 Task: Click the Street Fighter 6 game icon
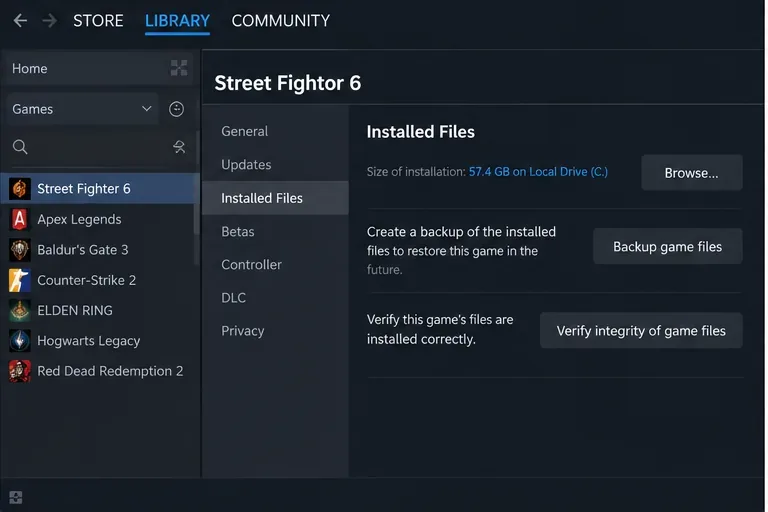20,189
